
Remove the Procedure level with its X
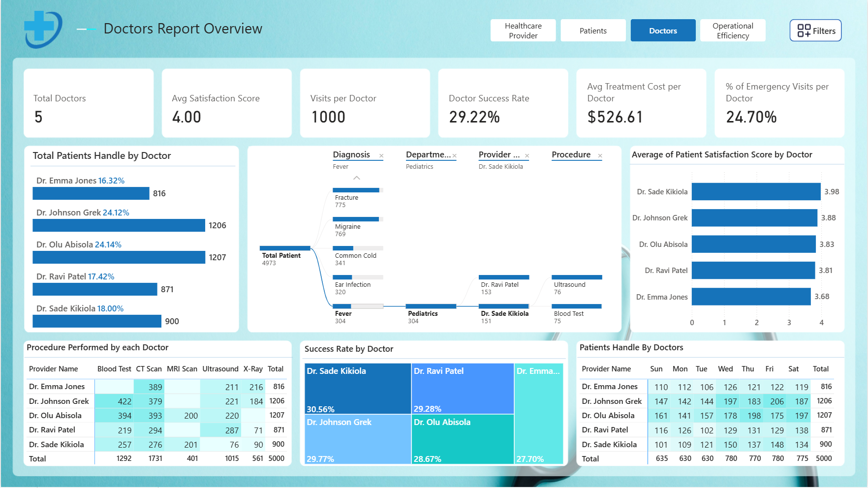coord(600,156)
